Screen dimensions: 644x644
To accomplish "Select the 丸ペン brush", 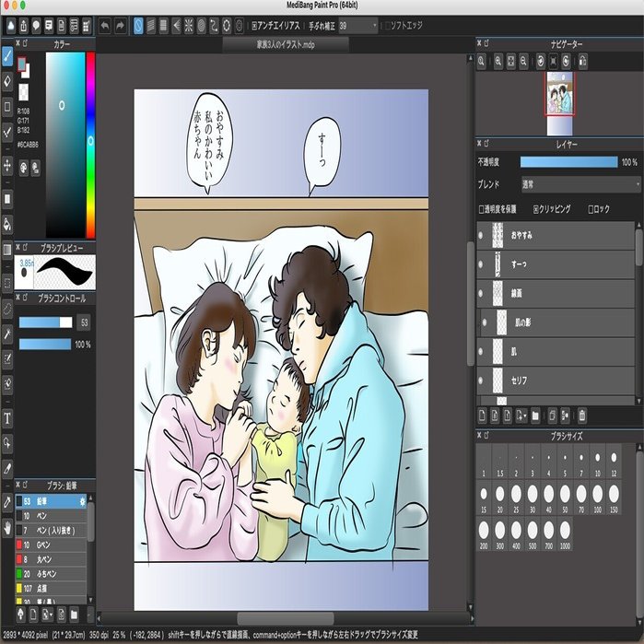I will point(51,559).
